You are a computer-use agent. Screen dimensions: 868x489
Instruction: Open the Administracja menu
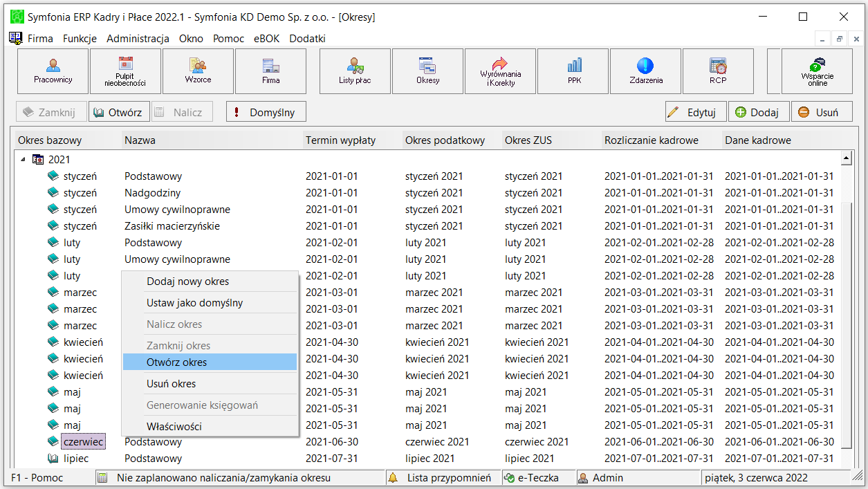138,39
